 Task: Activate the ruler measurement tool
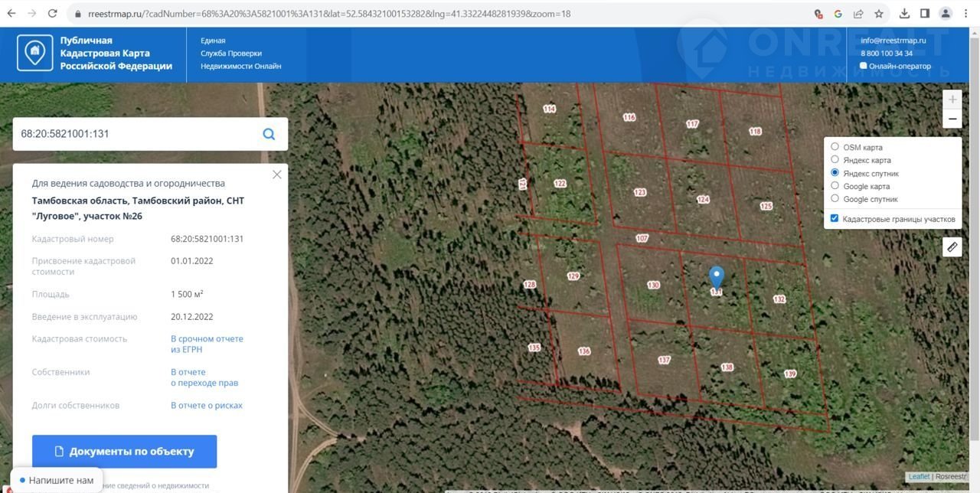coord(952,246)
